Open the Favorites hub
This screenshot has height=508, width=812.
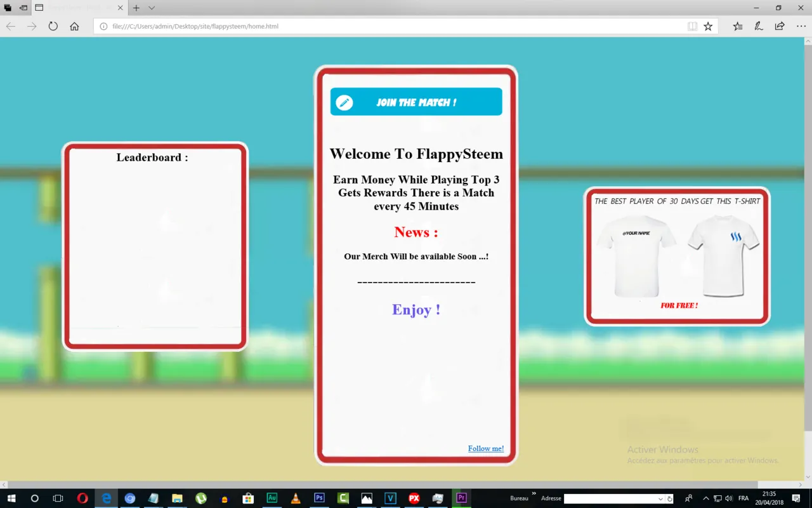737,27
